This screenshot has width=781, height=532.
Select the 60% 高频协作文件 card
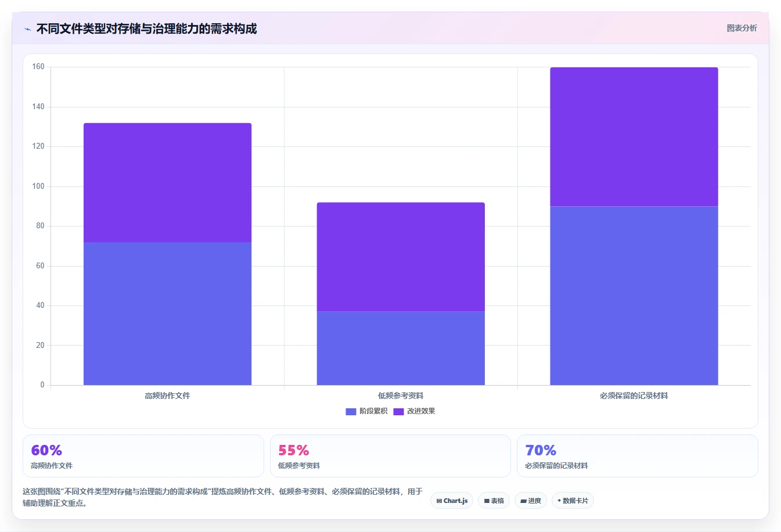(143, 456)
